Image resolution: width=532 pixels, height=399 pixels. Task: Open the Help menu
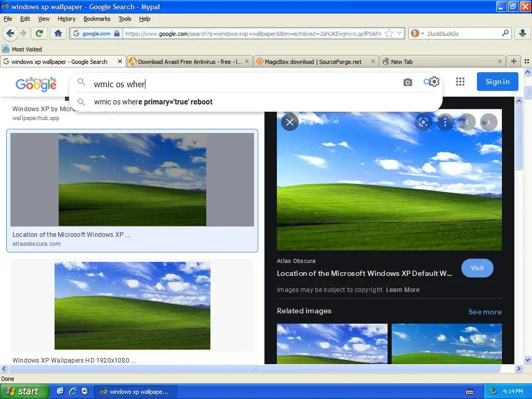click(x=145, y=19)
